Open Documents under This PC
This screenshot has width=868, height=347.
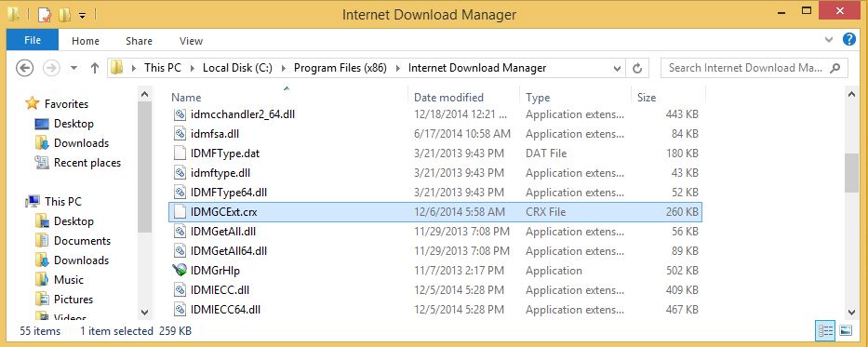pos(82,241)
